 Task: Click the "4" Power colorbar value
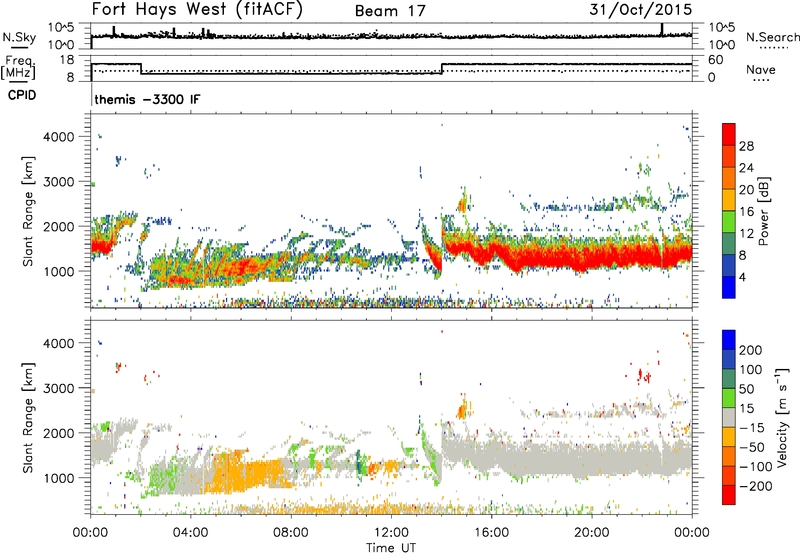point(742,277)
